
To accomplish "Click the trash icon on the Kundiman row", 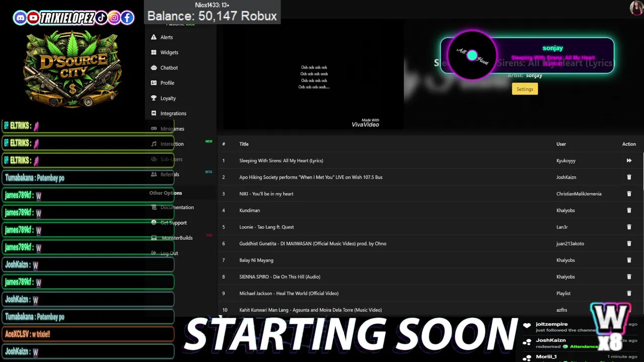I will (x=629, y=210).
